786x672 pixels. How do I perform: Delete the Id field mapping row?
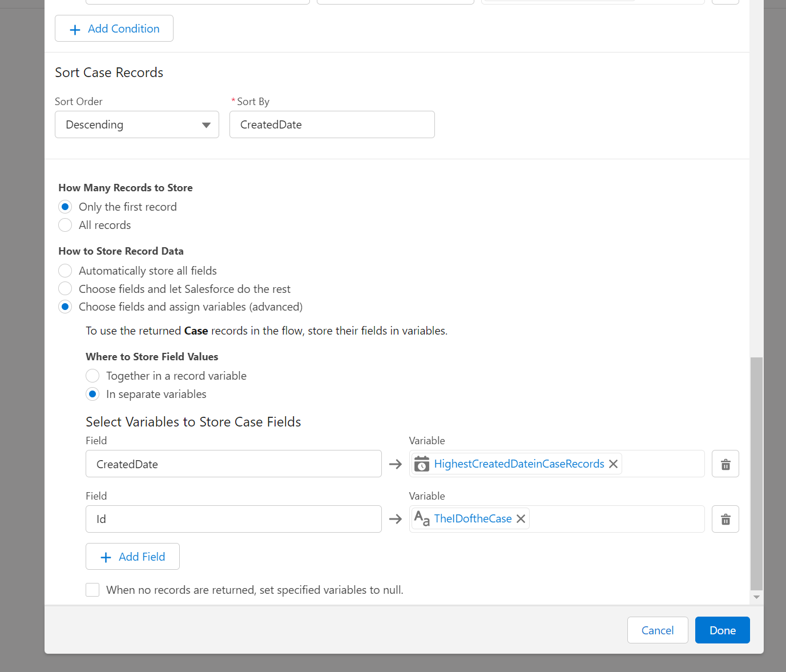pyautogui.click(x=725, y=520)
